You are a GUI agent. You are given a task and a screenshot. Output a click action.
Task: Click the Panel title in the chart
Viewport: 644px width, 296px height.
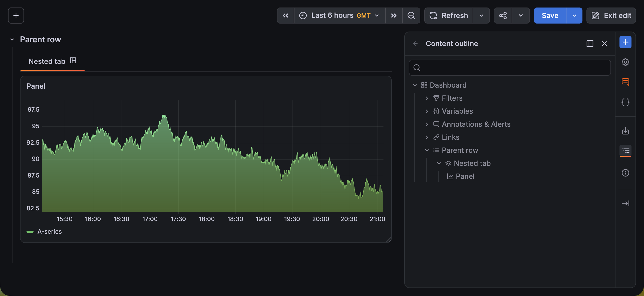tap(36, 86)
